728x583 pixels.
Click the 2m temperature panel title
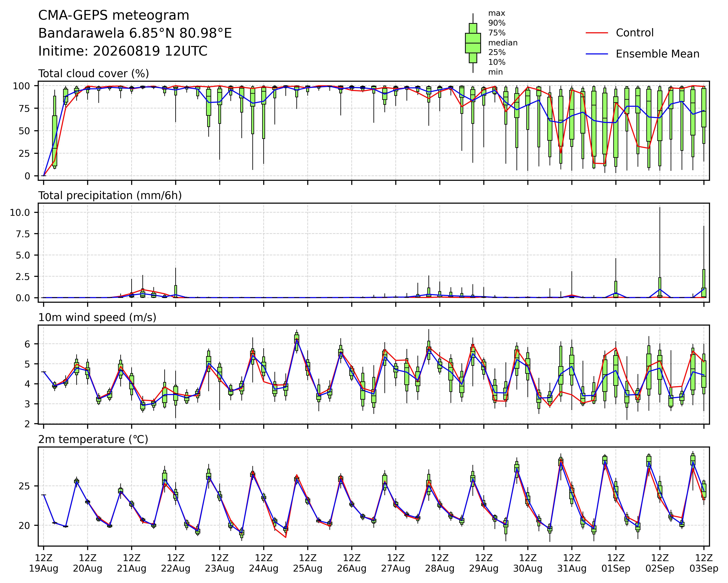click(93, 439)
